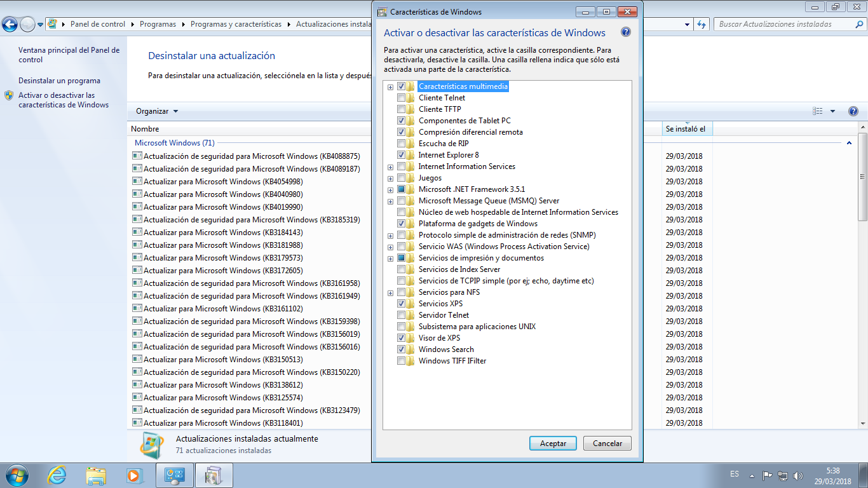This screenshot has width=868, height=488.
Task: Uncheck Componentes de Tablet PC
Action: tap(401, 121)
